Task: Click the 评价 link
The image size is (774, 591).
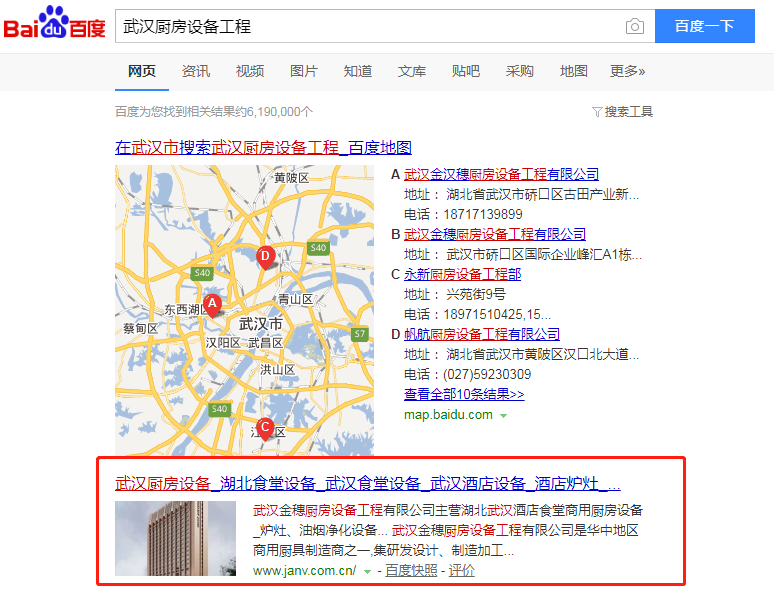Action: click(462, 571)
